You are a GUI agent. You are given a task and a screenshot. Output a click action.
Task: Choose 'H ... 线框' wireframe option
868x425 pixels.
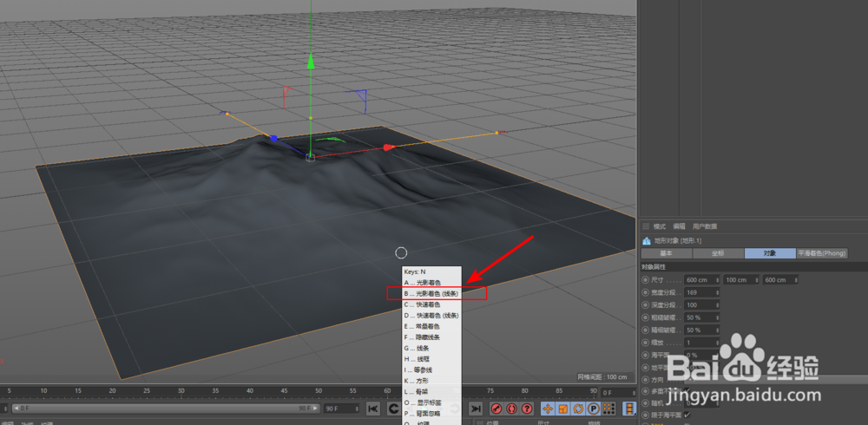click(431, 359)
